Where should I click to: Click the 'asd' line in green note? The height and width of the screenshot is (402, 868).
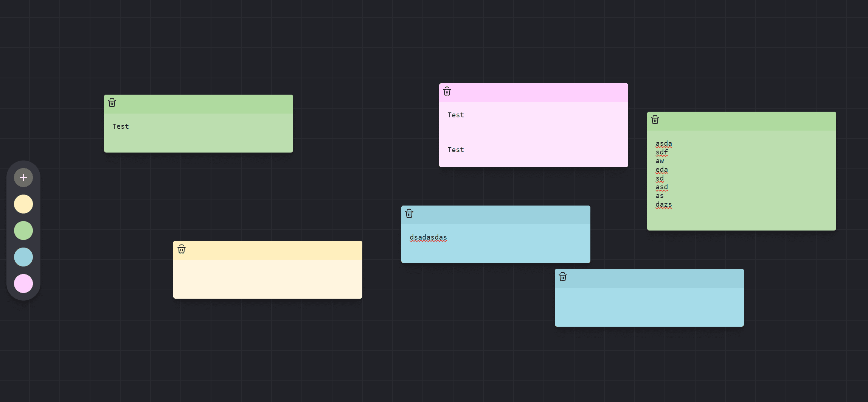coord(662,187)
